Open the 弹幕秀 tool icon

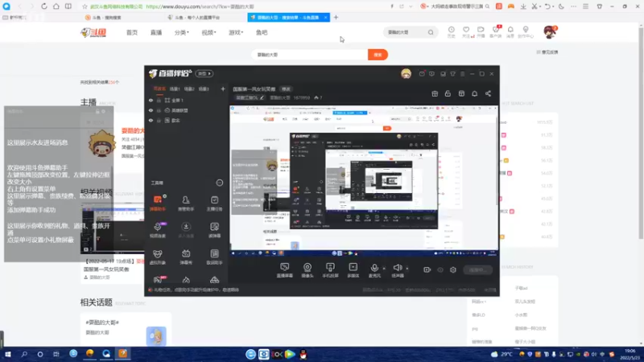pyautogui.click(x=186, y=257)
